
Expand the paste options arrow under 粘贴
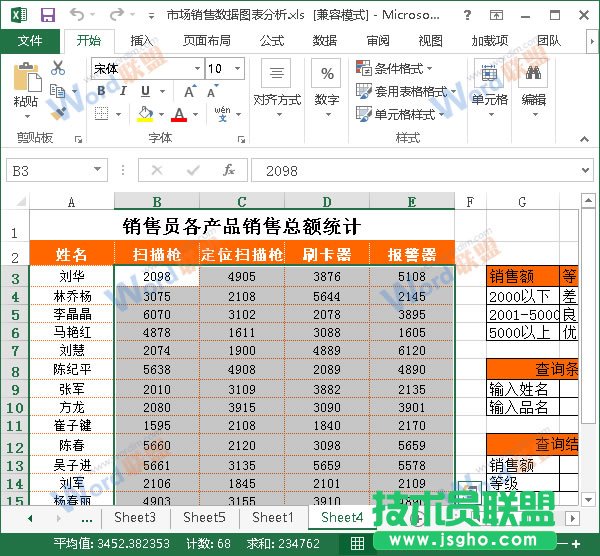click(27, 116)
